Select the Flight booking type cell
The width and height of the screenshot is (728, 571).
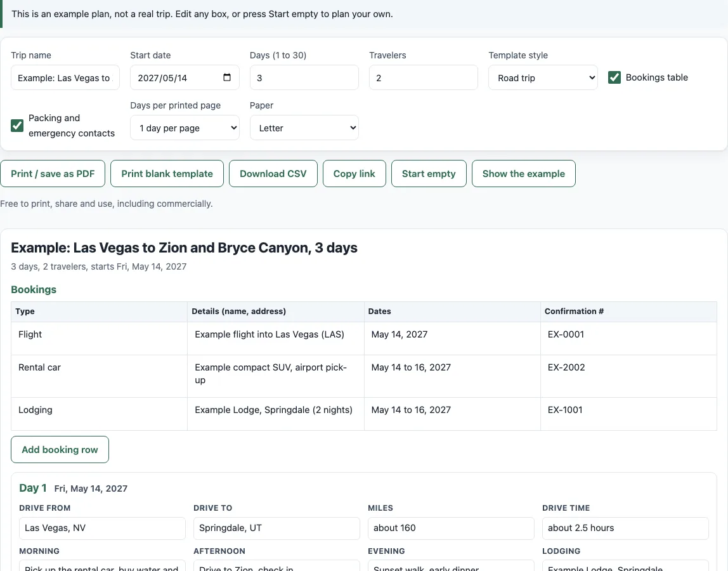[100, 339]
